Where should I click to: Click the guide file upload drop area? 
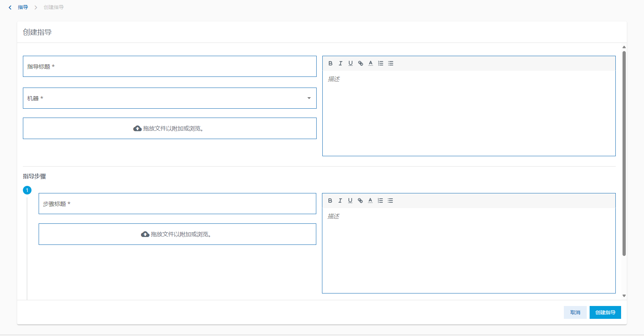click(x=170, y=128)
